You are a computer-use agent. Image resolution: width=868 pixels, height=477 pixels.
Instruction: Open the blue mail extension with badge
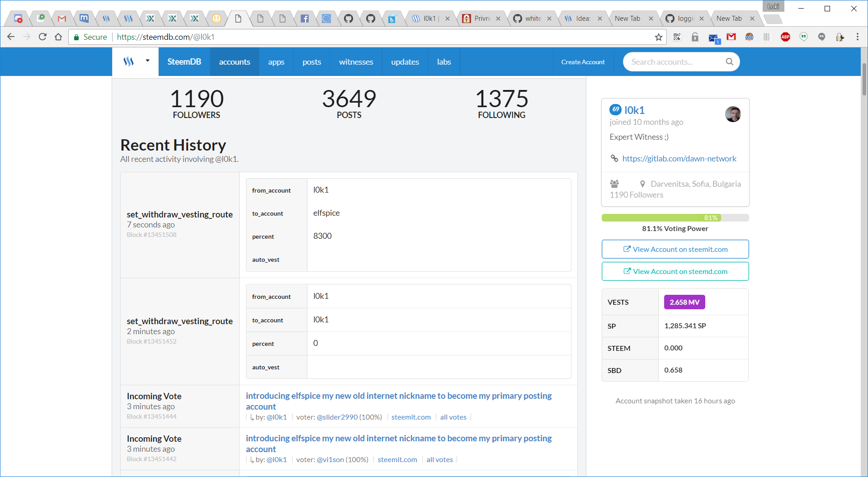[x=713, y=38]
